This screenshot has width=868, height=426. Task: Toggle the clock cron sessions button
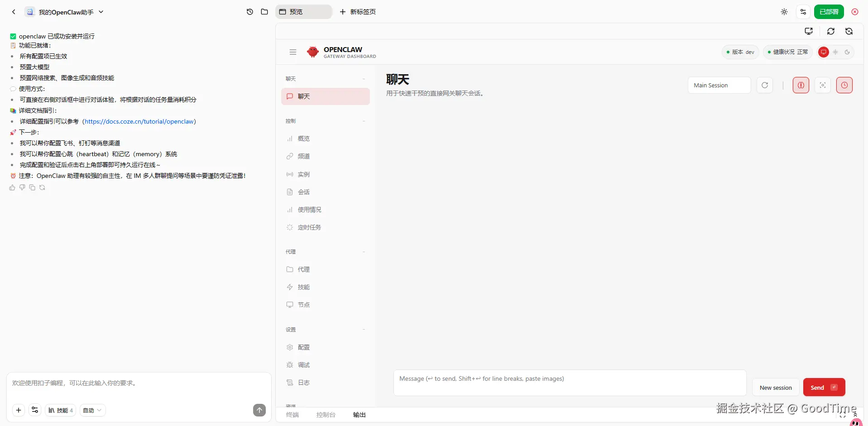point(844,85)
